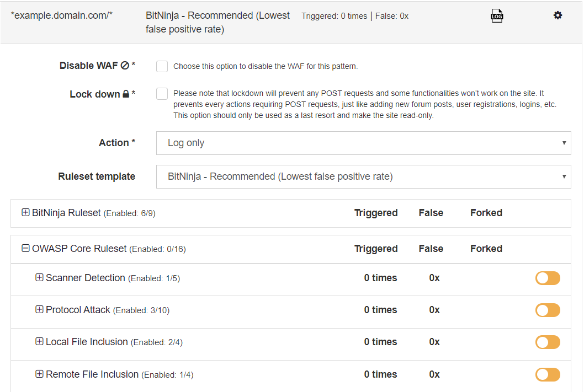Click the 'Ruleset template' field label
The width and height of the screenshot is (584, 392).
tap(97, 176)
